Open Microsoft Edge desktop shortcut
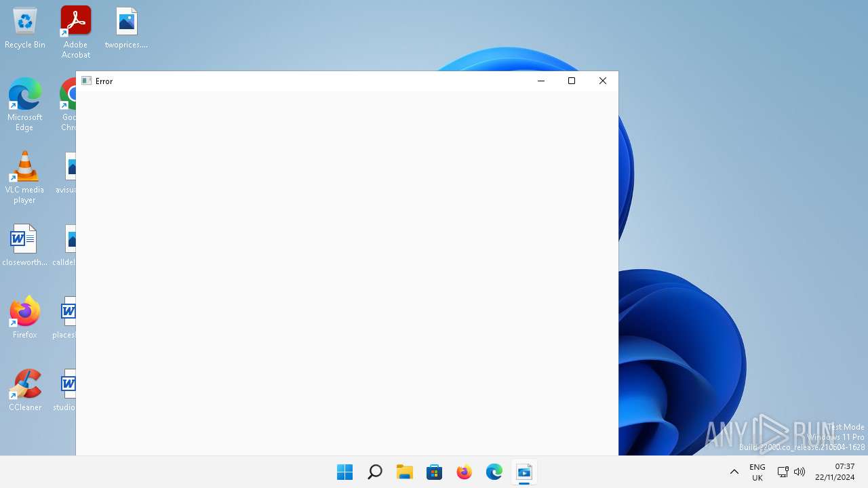 (24, 104)
